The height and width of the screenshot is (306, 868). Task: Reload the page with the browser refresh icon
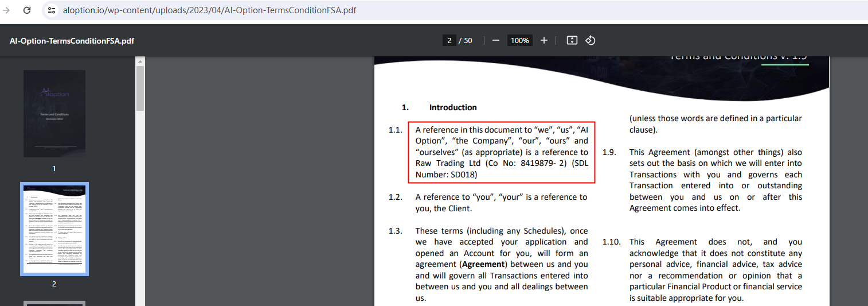coord(26,10)
